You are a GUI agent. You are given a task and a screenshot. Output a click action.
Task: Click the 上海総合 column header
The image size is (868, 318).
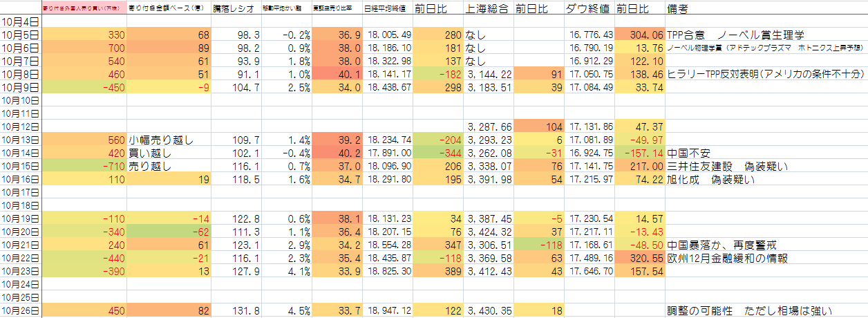[488, 9]
